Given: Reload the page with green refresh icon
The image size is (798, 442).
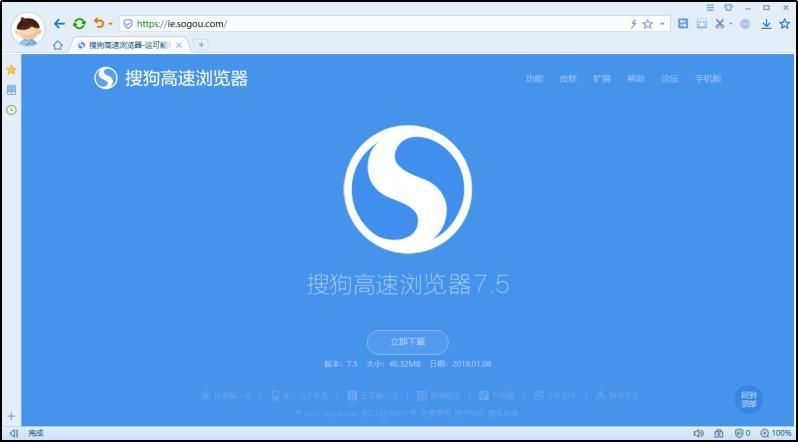Looking at the screenshot, I should tap(79, 23).
